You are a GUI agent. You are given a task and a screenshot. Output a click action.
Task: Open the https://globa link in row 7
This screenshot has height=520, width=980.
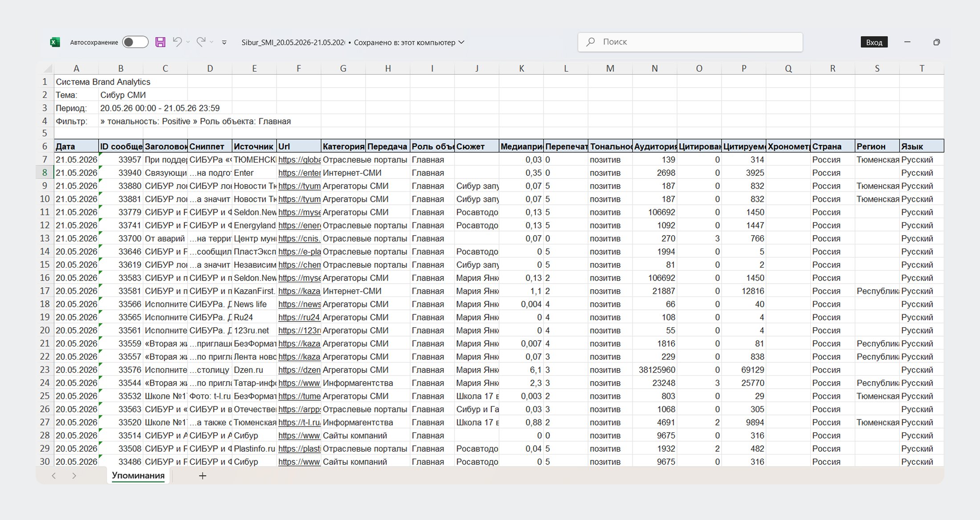point(299,160)
